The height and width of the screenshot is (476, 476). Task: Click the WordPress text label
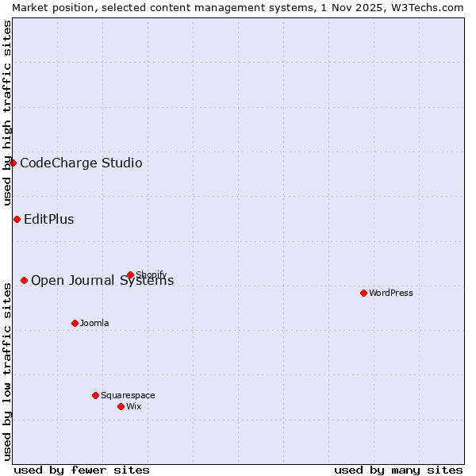[391, 294]
